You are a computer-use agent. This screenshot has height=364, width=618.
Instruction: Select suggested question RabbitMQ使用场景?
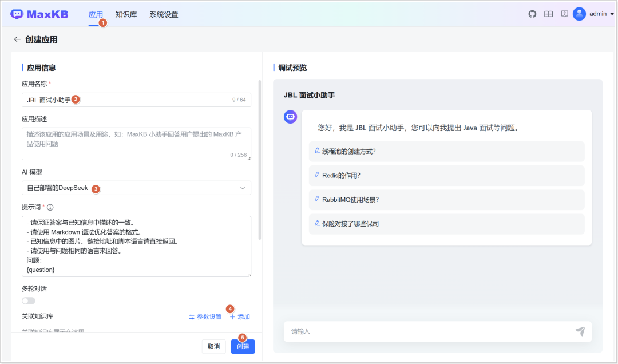click(446, 200)
